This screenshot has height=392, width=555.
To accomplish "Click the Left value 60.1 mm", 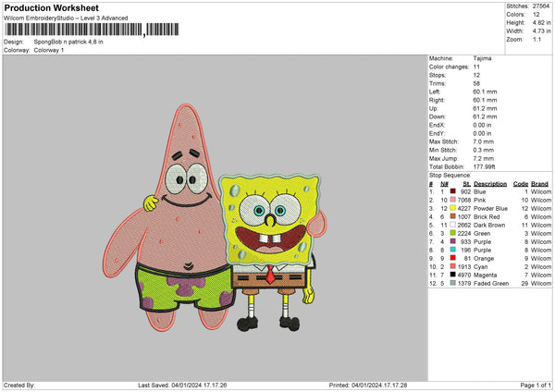I will pyautogui.click(x=485, y=92).
